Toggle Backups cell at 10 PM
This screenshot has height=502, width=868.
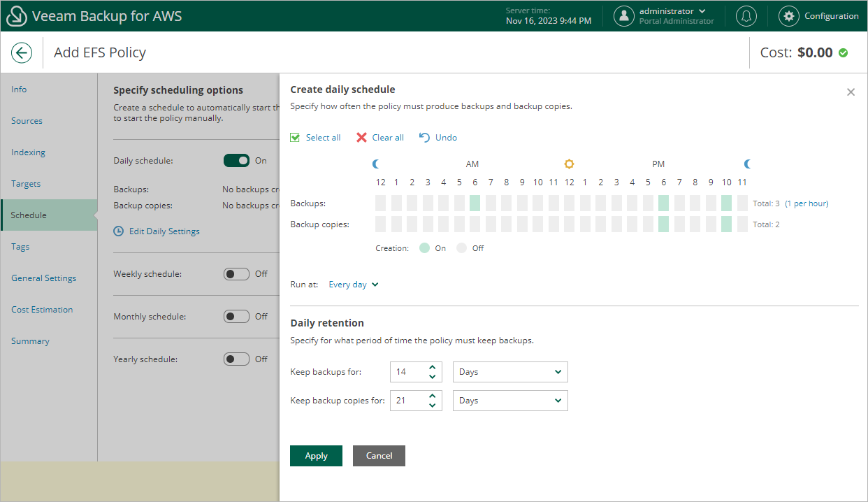[726, 203]
